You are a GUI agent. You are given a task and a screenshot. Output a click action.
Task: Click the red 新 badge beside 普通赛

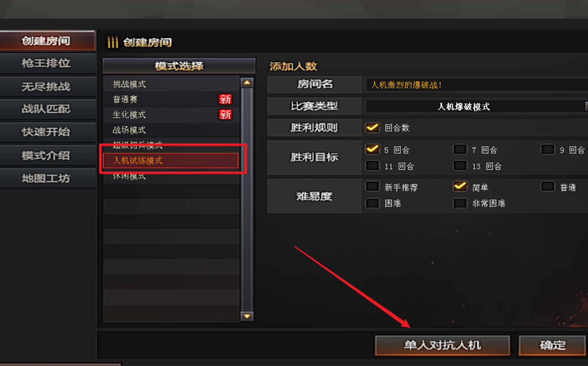(225, 99)
